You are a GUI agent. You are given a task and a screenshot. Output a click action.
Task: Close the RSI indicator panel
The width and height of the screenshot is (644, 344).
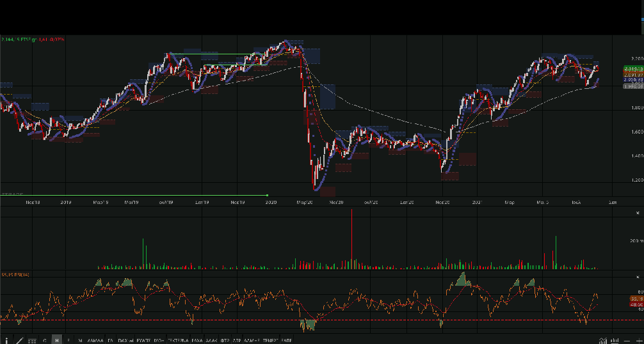[638, 277]
